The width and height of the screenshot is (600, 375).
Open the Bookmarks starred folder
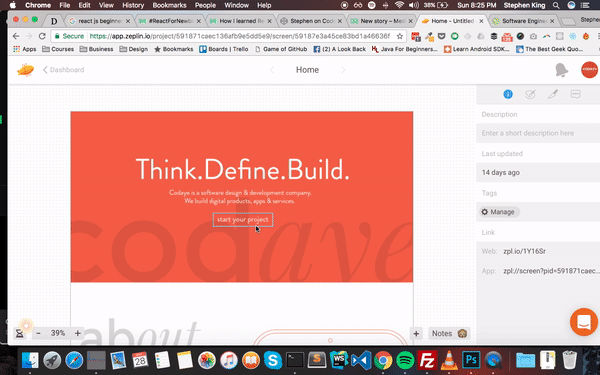pyautogui.click(x=174, y=49)
